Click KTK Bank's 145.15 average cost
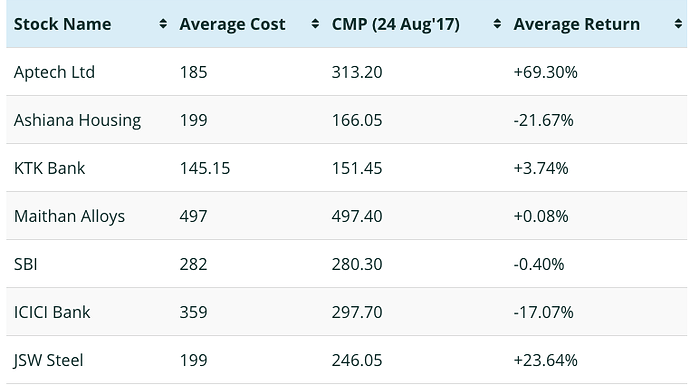The image size is (690, 385). click(205, 168)
